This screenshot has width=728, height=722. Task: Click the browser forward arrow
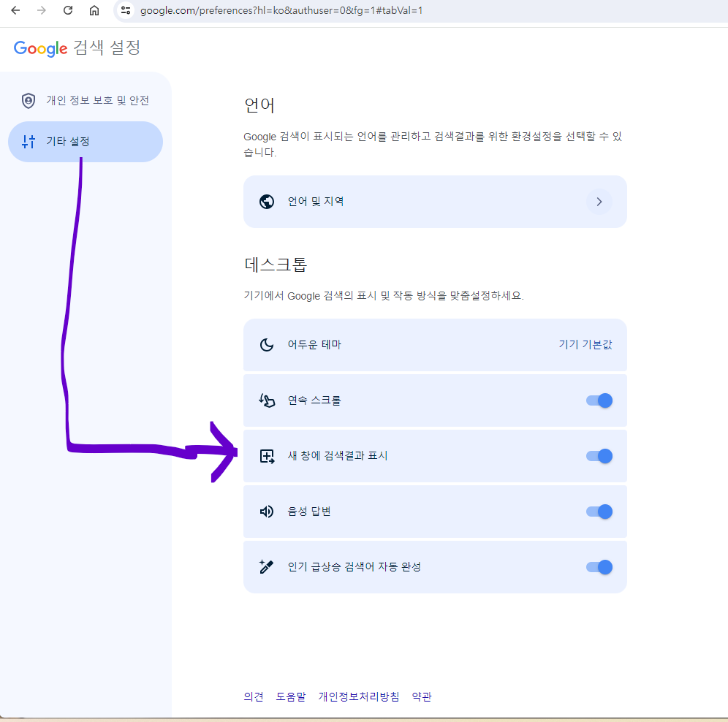pyautogui.click(x=42, y=10)
